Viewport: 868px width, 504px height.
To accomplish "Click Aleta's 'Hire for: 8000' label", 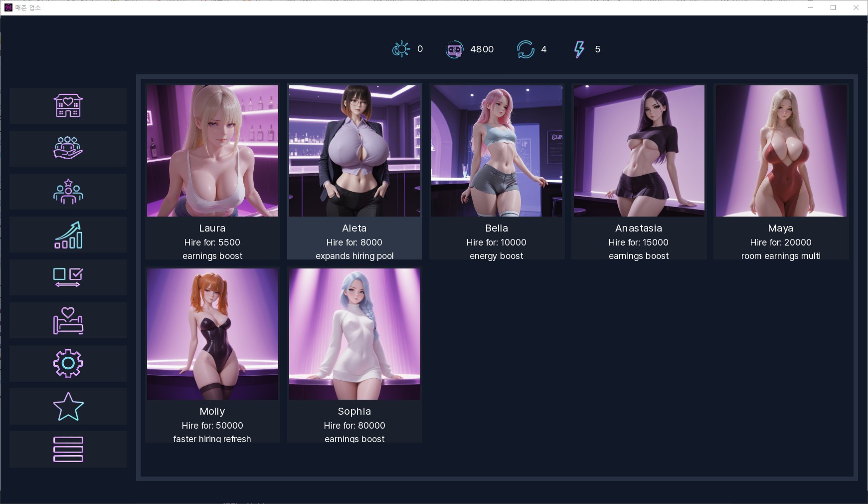I will (354, 243).
